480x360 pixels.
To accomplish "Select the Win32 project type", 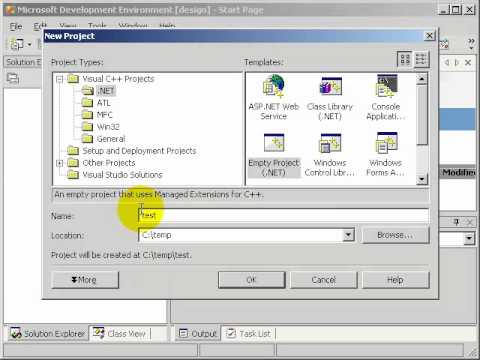I will (x=108, y=127).
